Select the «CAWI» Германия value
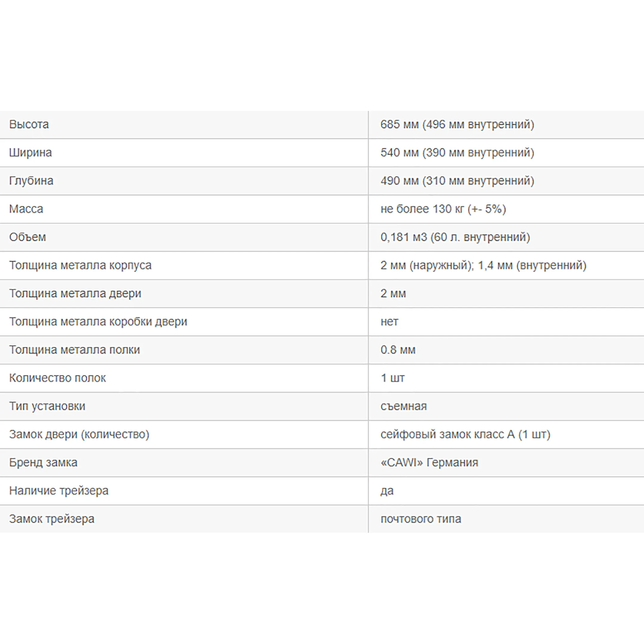The width and height of the screenshot is (644, 644). pos(429,462)
